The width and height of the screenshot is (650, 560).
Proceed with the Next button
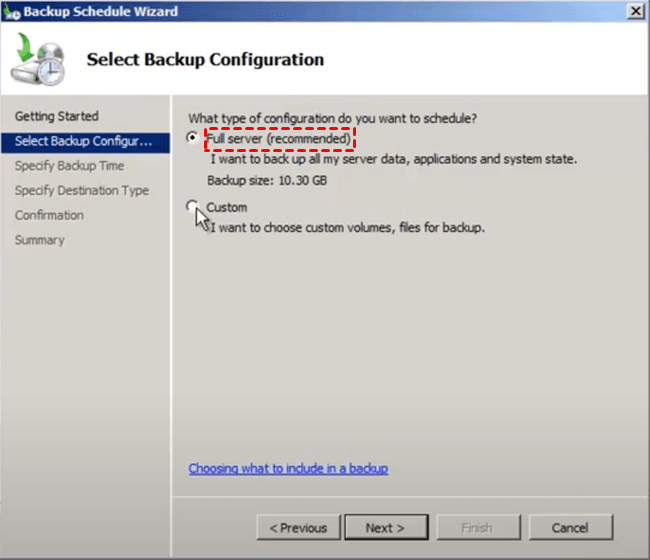(385, 527)
